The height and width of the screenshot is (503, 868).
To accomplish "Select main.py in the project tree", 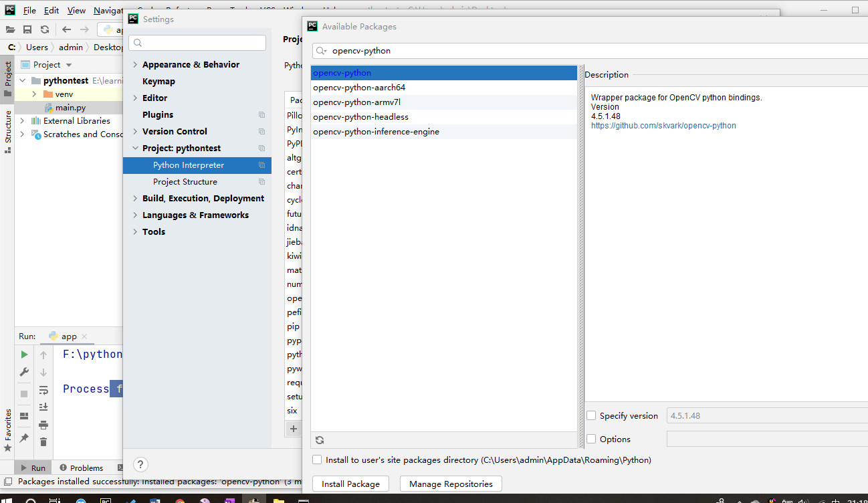I will (70, 107).
